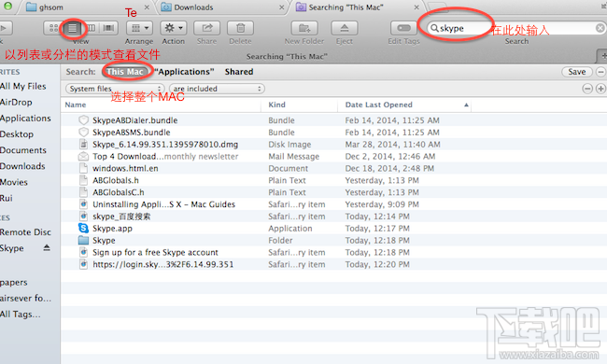Select Sign up for a free Skype account

[x=155, y=252]
